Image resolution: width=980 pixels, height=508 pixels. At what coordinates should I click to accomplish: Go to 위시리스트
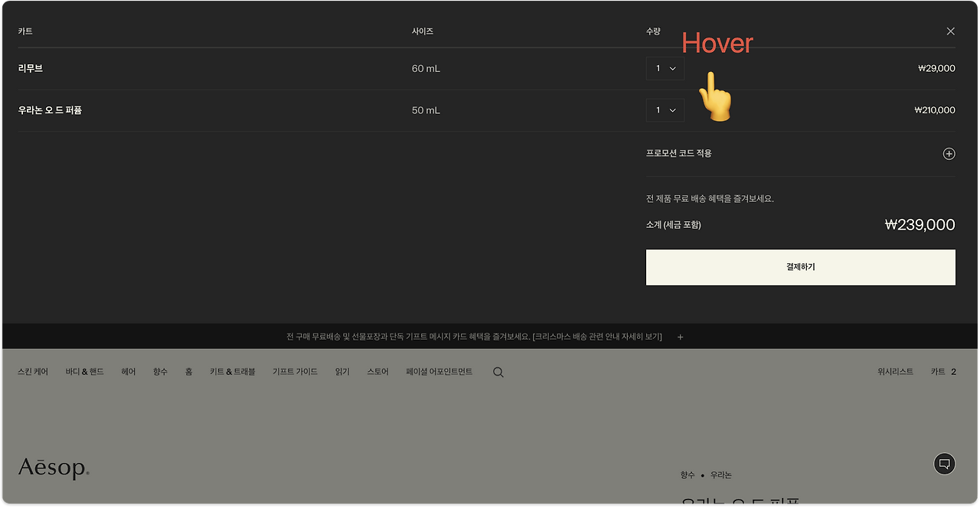click(895, 372)
